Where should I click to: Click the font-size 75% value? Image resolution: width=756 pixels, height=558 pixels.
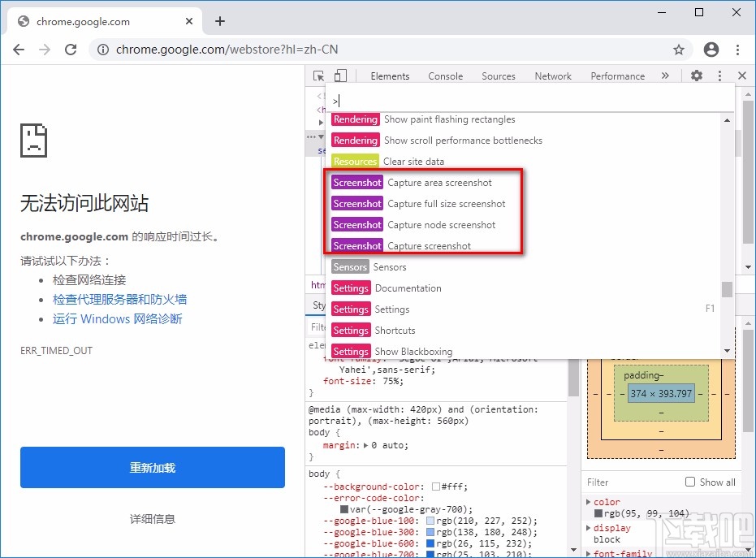pyautogui.click(x=391, y=381)
